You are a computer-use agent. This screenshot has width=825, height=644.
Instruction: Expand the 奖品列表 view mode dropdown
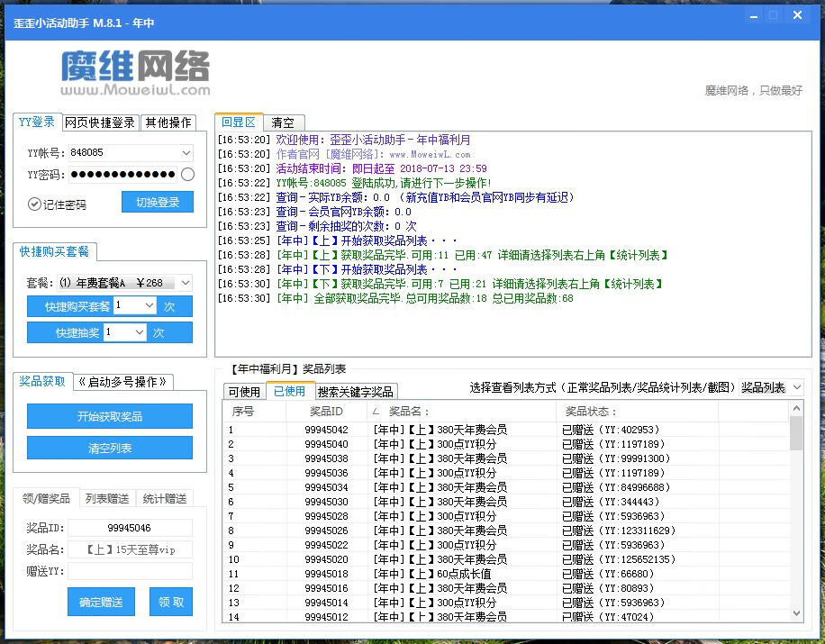(x=796, y=387)
